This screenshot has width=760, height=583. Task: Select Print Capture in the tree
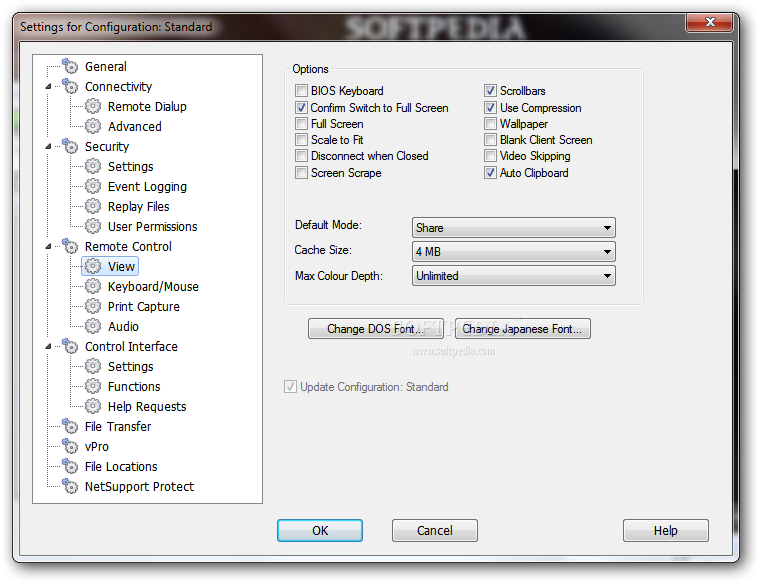click(x=143, y=306)
